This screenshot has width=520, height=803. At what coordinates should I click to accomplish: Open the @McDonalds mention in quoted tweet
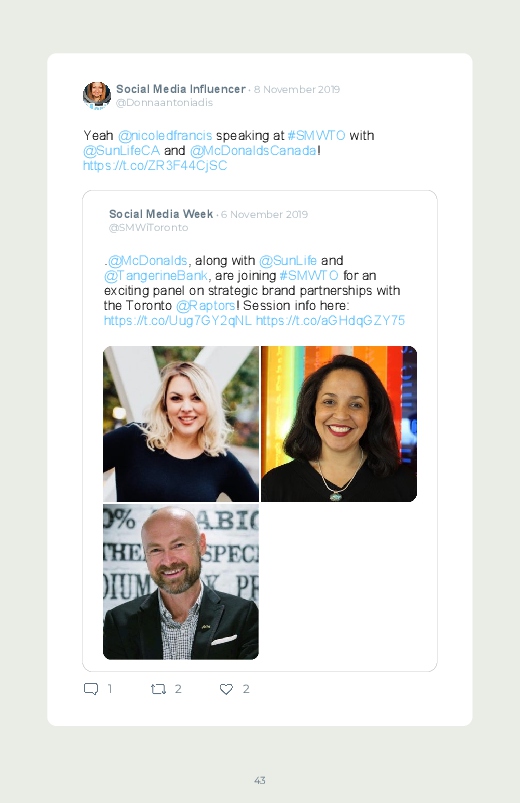pos(148,261)
